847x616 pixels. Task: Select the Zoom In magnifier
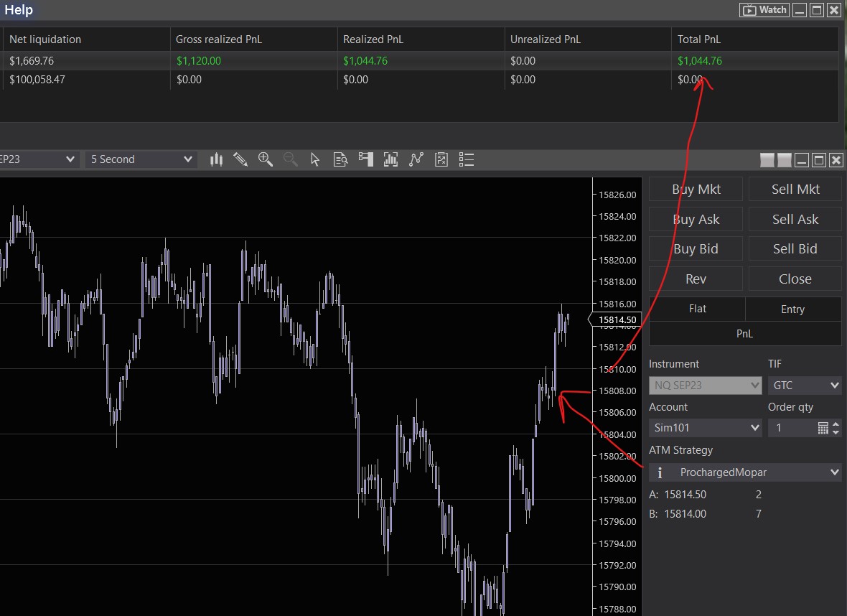pyautogui.click(x=266, y=159)
